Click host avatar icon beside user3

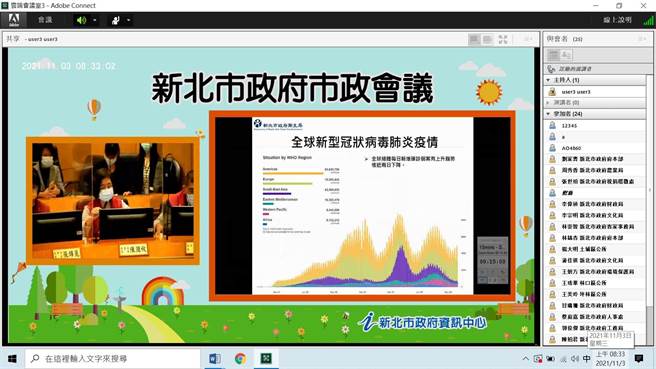pos(552,92)
